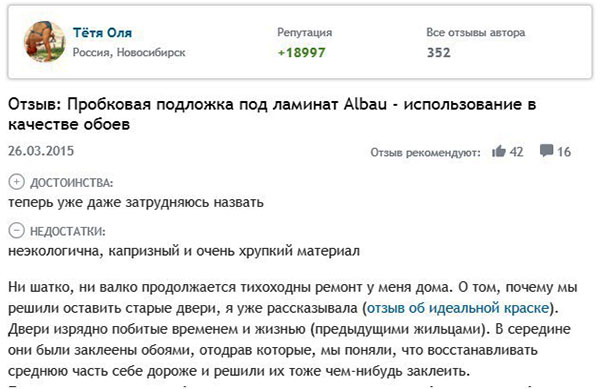Open author profile Тётя Оля
Viewport: 600px width, 389px height.
[x=102, y=33]
